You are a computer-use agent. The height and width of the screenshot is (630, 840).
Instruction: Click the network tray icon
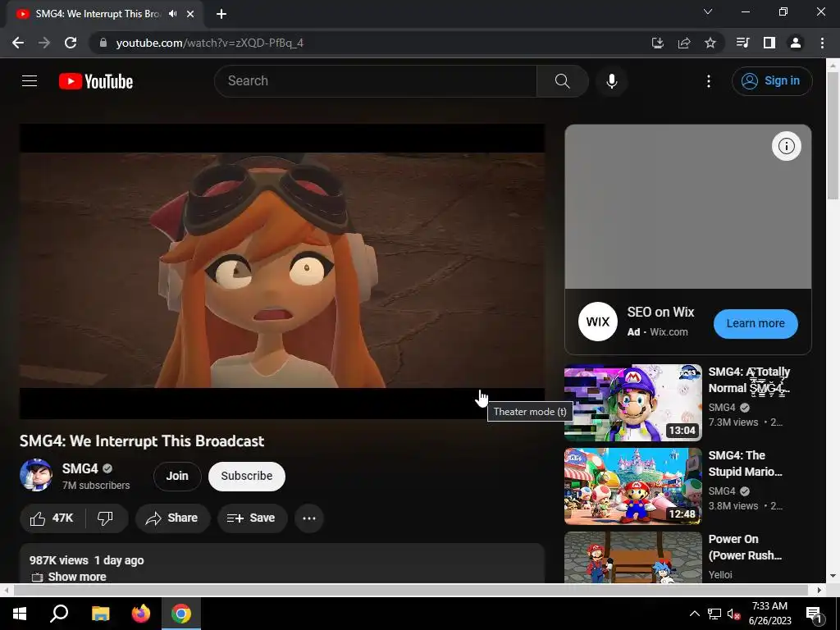pos(714,614)
